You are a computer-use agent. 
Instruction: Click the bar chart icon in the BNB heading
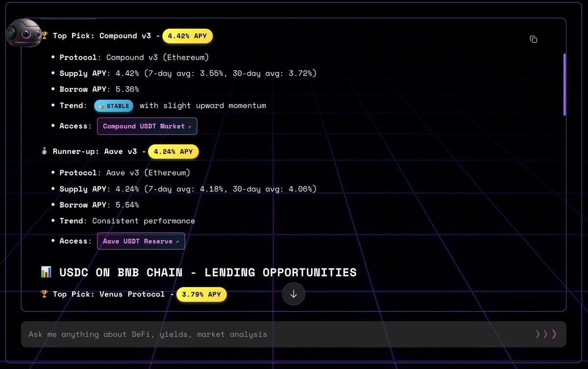coord(47,272)
